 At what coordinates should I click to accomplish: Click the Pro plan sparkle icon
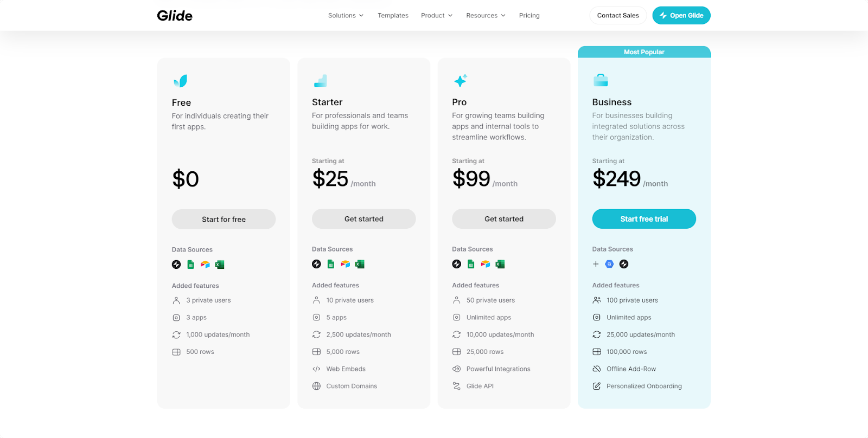coord(461,81)
